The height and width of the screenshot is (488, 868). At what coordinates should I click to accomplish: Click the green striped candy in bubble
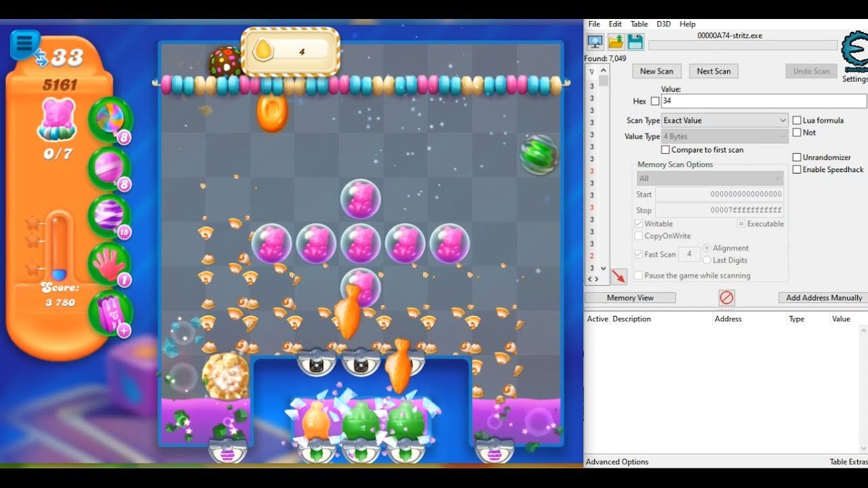[540, 154]
